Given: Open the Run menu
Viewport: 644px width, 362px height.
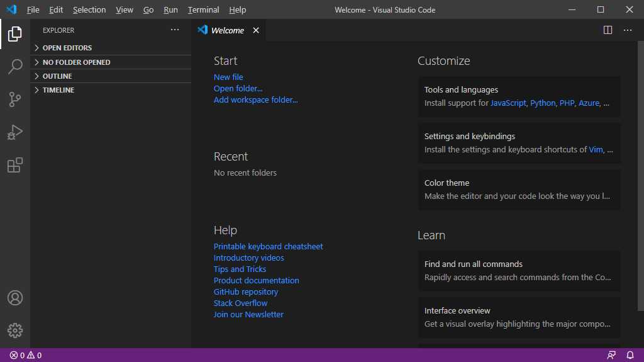Looking at the screenshot, I should point(170,9).
